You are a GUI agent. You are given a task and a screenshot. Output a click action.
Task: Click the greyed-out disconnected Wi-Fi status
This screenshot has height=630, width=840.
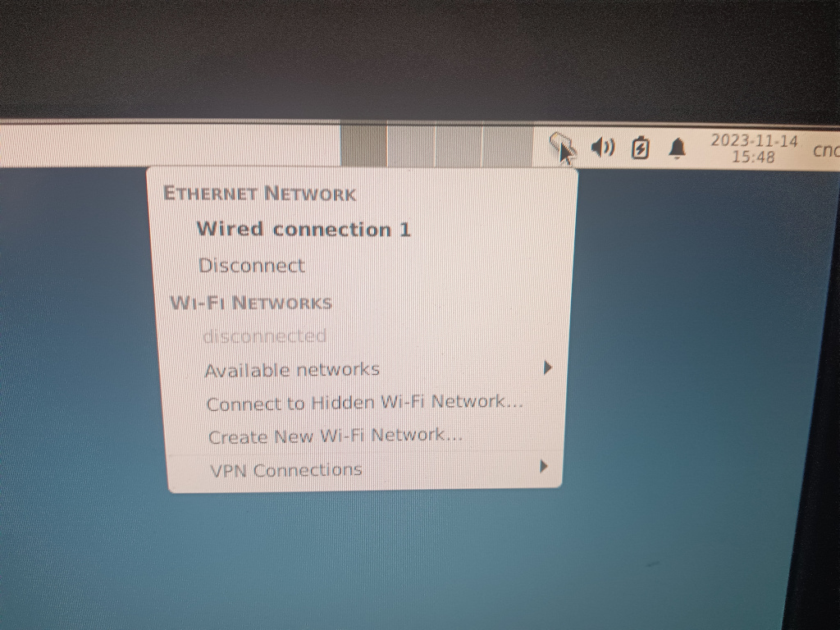coord(265,336)
